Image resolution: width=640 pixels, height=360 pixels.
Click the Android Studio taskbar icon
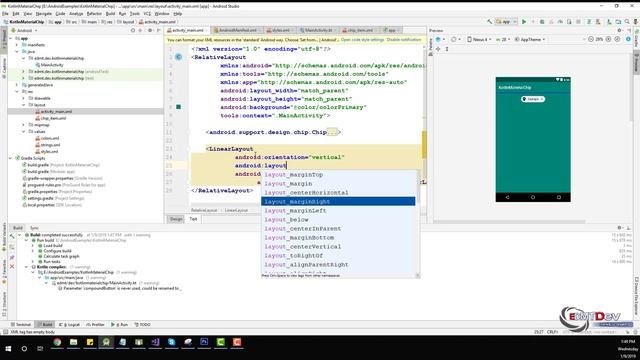point(106,342)
